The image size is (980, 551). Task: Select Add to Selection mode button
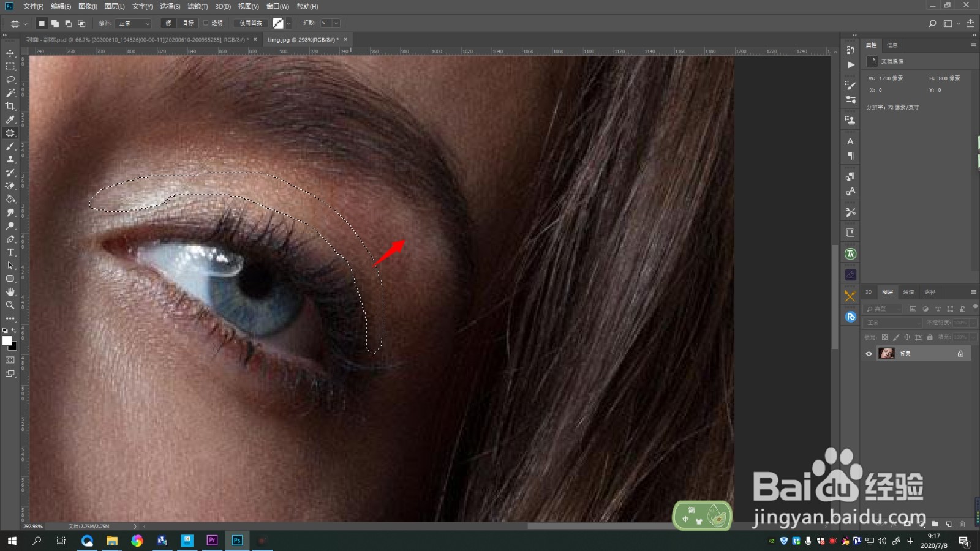(55, 23)
